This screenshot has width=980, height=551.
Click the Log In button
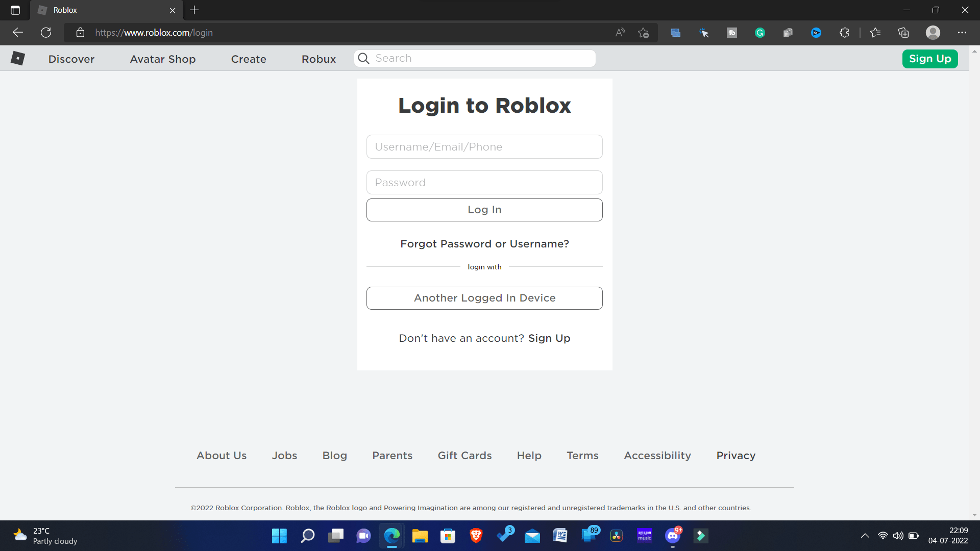(484, 210)
